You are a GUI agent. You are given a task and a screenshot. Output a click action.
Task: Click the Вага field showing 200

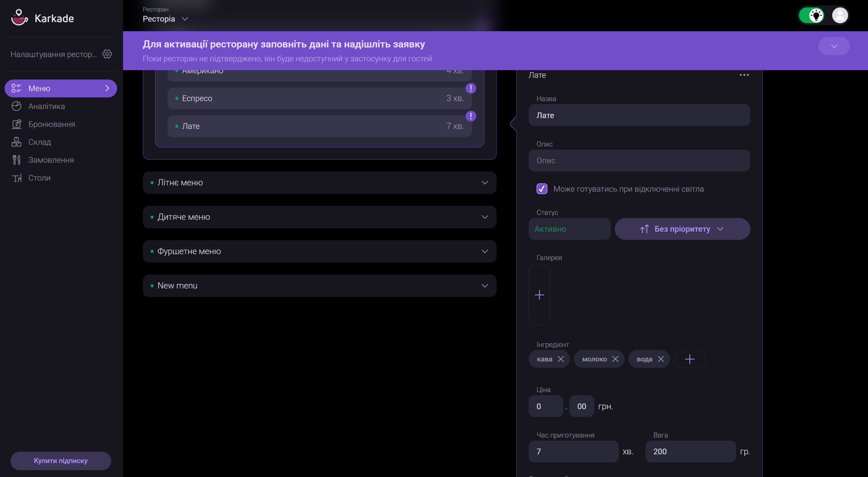690,451
